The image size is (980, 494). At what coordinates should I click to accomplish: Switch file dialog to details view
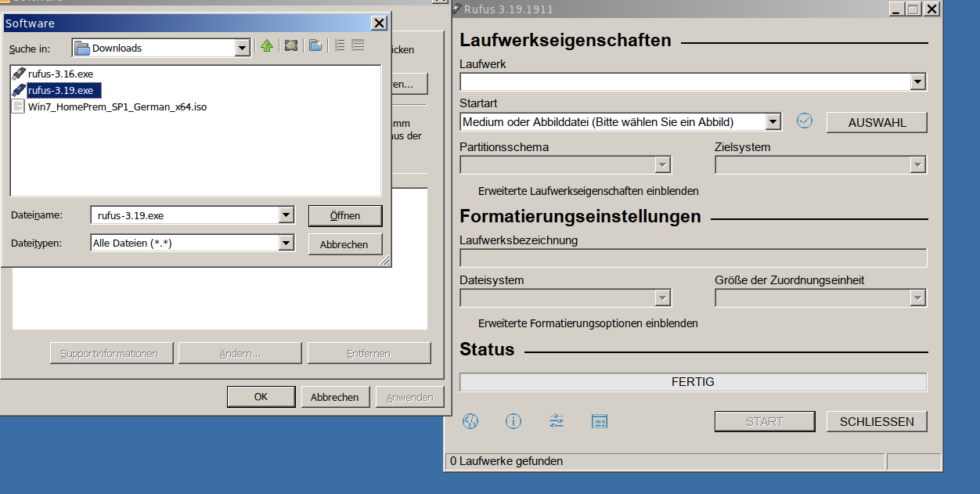[x=358, y=46]
